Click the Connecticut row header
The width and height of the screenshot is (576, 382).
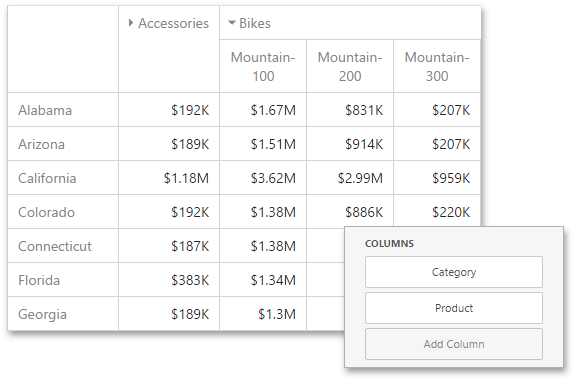point(63,246)
